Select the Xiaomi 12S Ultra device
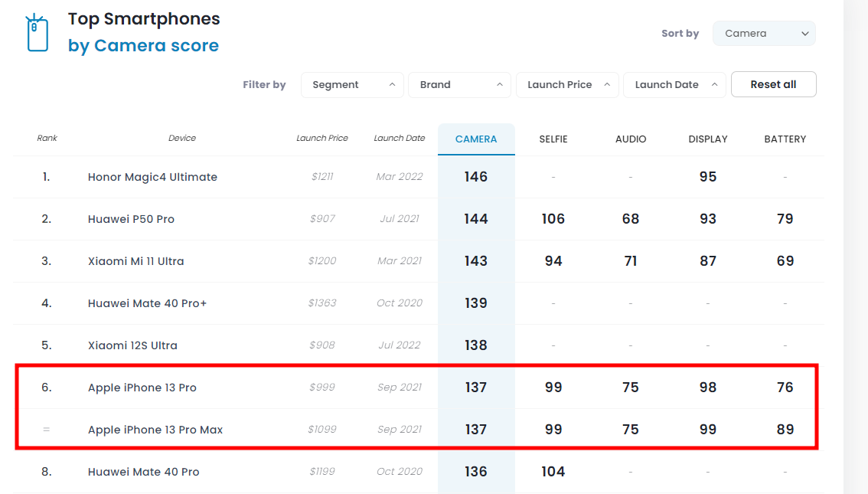Screen dimensions: 868x494 point(133,345)
